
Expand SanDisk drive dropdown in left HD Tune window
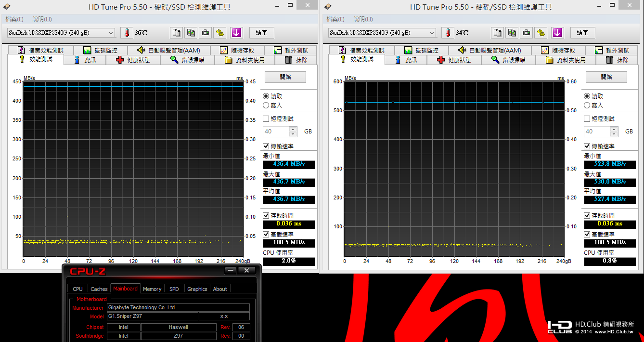pos(111,33)
